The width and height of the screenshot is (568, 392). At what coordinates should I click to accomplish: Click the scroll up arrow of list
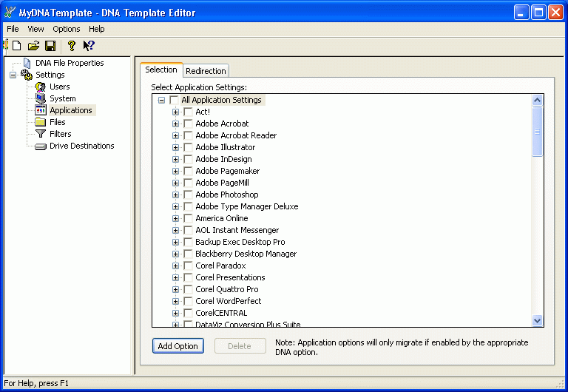point(537,100)
